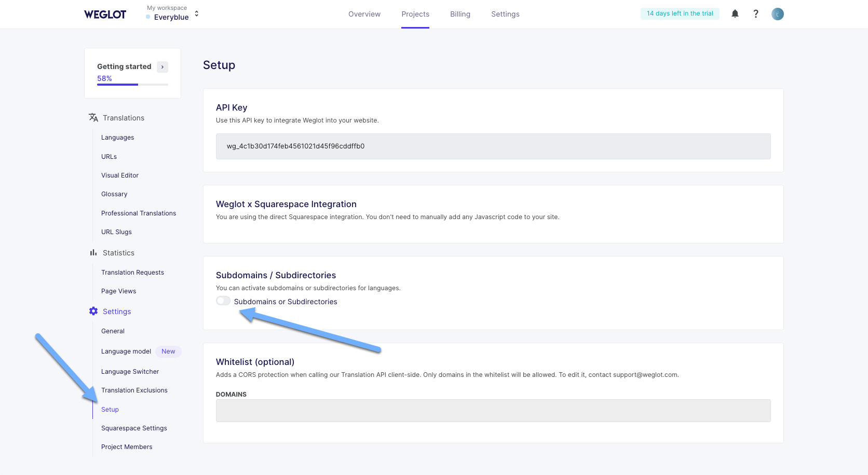This screenshot has height=475, width=868.
Task: Open Languages in the sidebar
Action: click(x=117, y=138)
